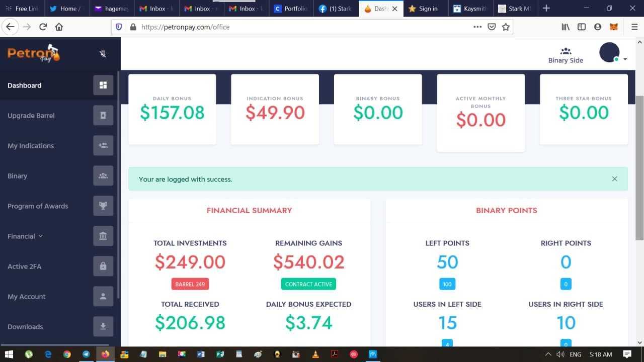Click the Active 2FA lock icon
644x362 pixels.
(x=103, y=266)
